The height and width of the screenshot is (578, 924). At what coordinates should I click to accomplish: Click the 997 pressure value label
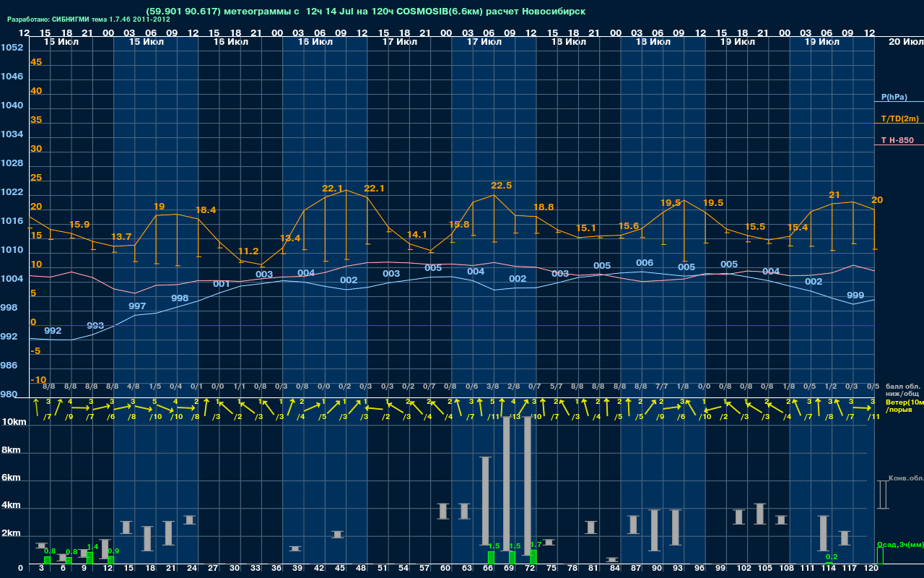click(137, 306)
